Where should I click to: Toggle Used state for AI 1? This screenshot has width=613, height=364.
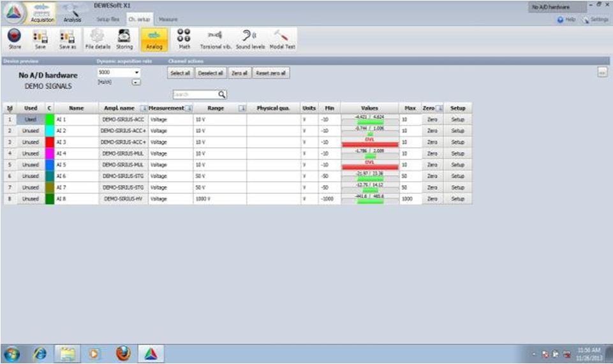click(x=31, y=119)
